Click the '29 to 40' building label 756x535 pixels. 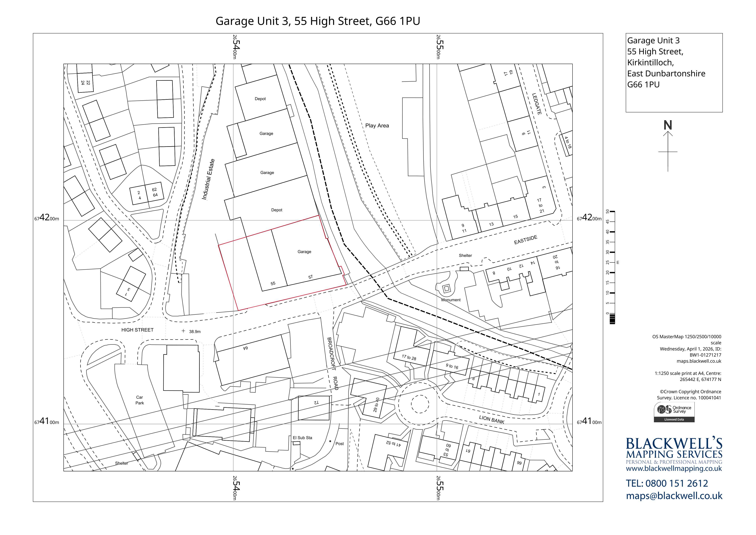376,405
